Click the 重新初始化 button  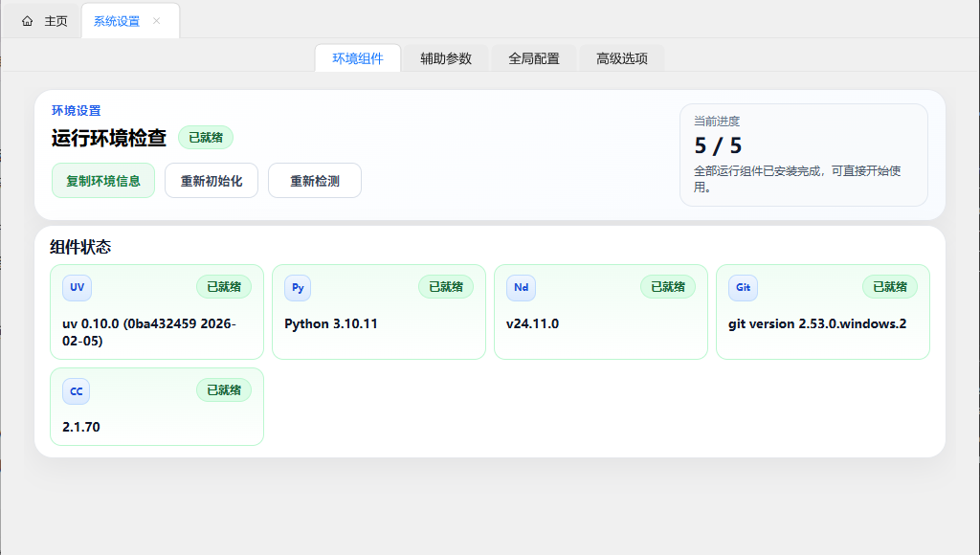(211, 180)
